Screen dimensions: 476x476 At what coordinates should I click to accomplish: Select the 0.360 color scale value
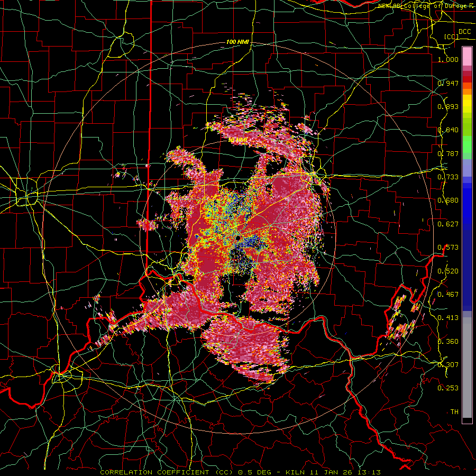click(448, 342)
